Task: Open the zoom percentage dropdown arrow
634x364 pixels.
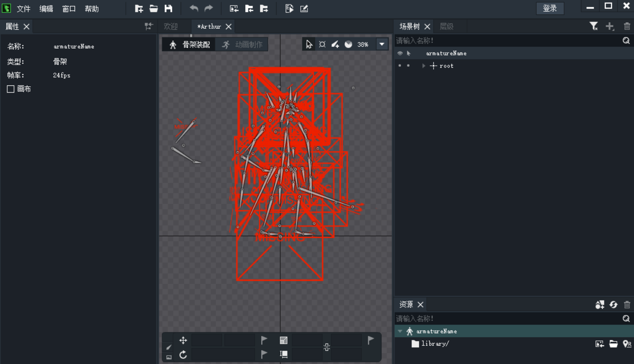Action: (381, 44)
